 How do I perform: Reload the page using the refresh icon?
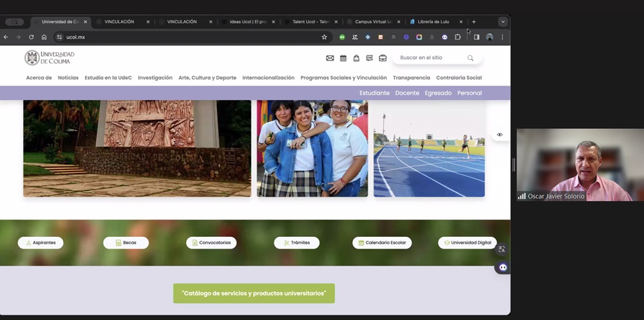pos(31,37)
